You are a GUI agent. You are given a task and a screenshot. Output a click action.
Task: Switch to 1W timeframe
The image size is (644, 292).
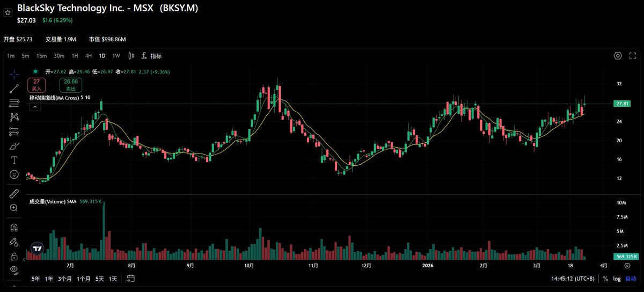pos(116,56)
